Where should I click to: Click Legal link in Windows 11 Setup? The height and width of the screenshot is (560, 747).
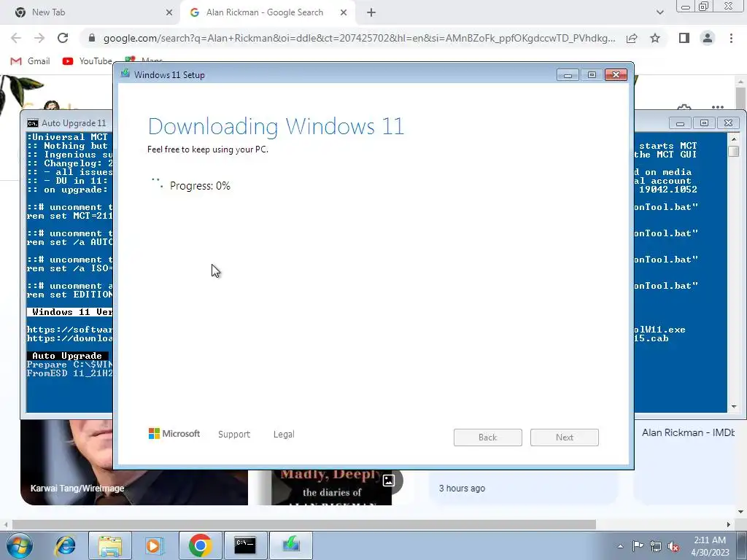[284, 435]
